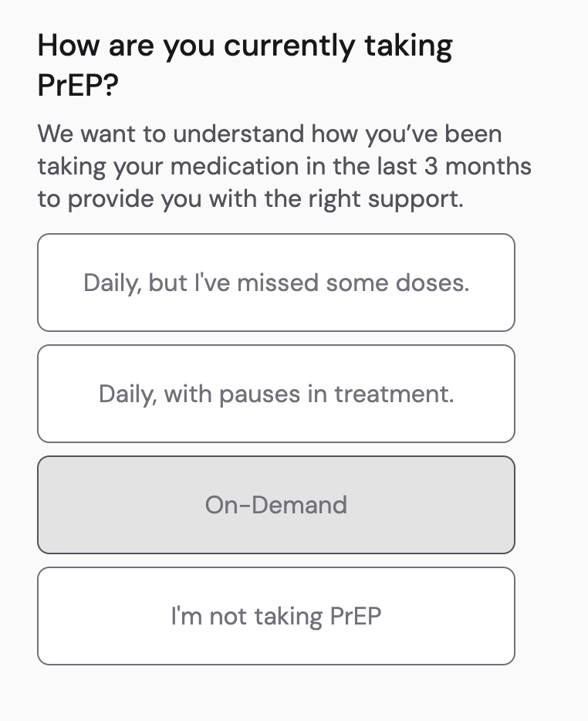Indicate daily PrEP use with missed doses
Viewport: 588px width, 721px height.
[x=275, y=283]
